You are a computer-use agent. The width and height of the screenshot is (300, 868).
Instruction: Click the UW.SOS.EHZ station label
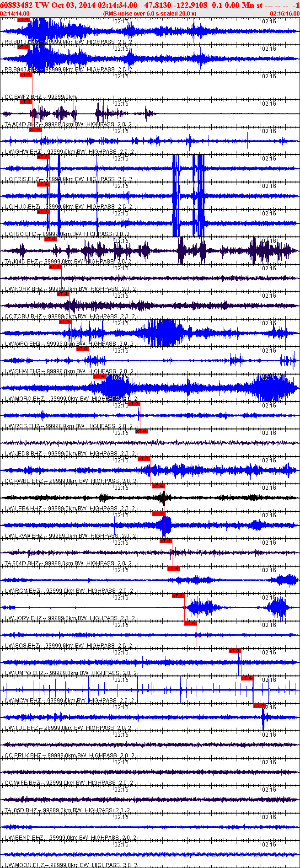[x=22, y=646]
